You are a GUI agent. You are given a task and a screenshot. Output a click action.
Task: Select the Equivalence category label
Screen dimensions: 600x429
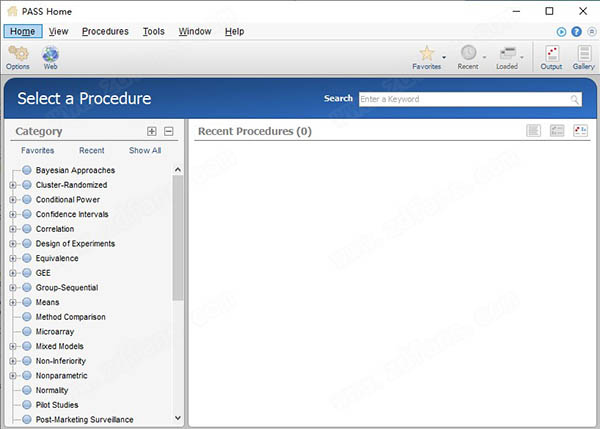[x=57, y=258]
